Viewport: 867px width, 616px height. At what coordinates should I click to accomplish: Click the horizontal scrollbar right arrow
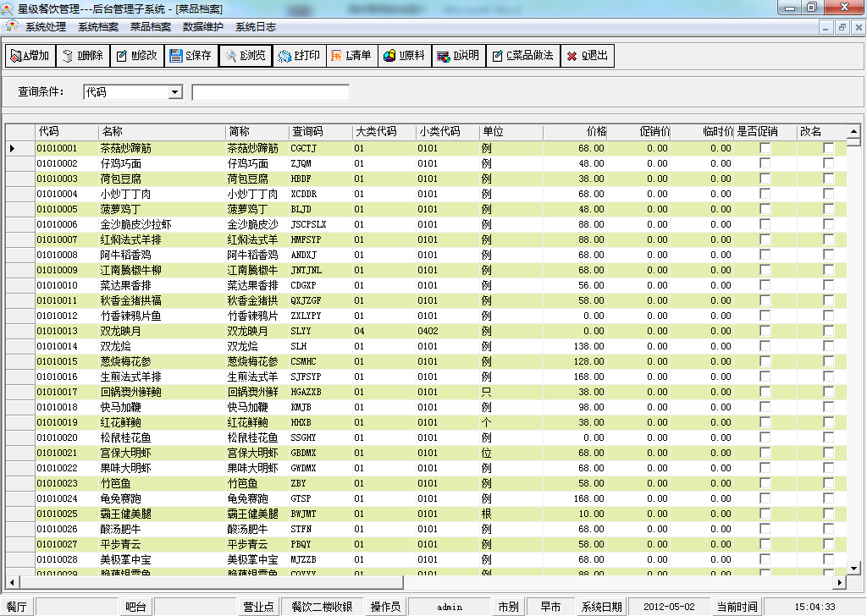(x=841, y=582)
